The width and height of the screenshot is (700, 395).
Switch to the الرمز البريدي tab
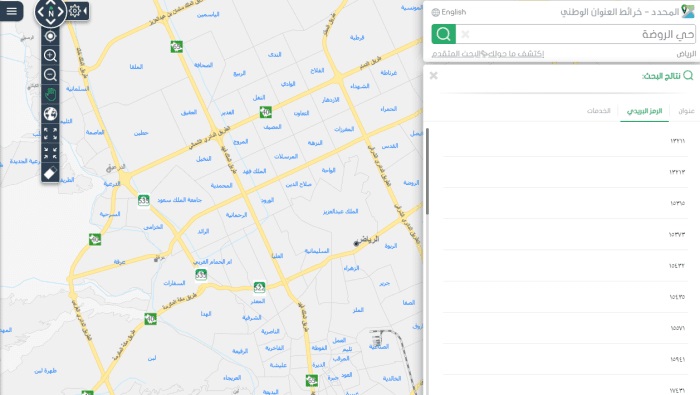point(644,111)
